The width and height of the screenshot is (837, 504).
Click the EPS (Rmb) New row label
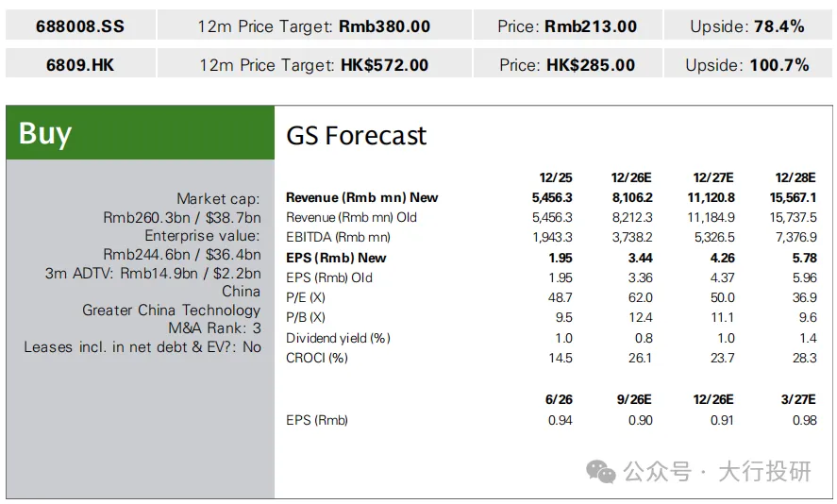336,258
